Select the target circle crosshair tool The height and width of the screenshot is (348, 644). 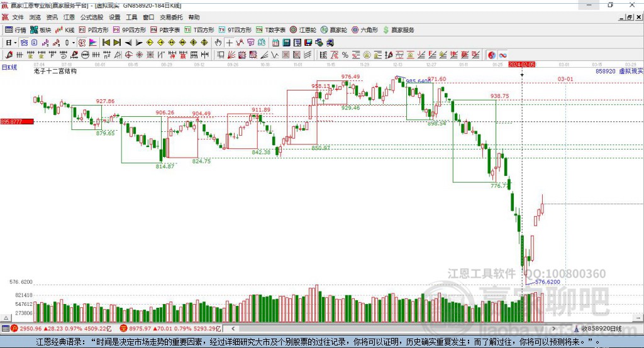(128, 55)
